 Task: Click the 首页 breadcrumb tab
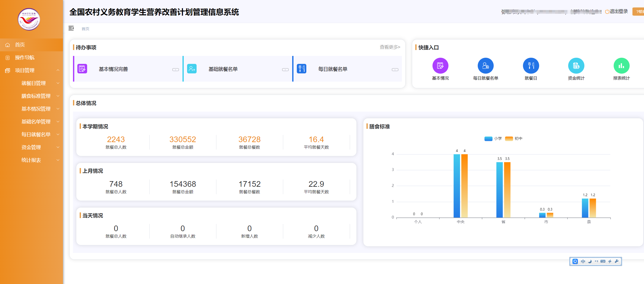pyautogui.click(x=85, y=29)
